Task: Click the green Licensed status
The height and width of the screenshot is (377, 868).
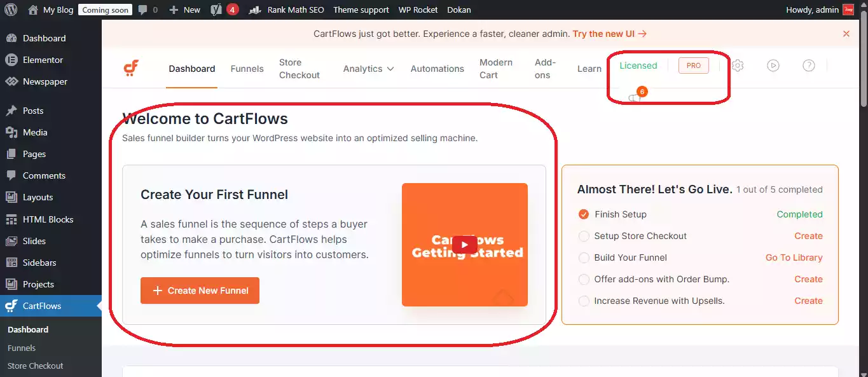Action: click(x=638, y=65)
